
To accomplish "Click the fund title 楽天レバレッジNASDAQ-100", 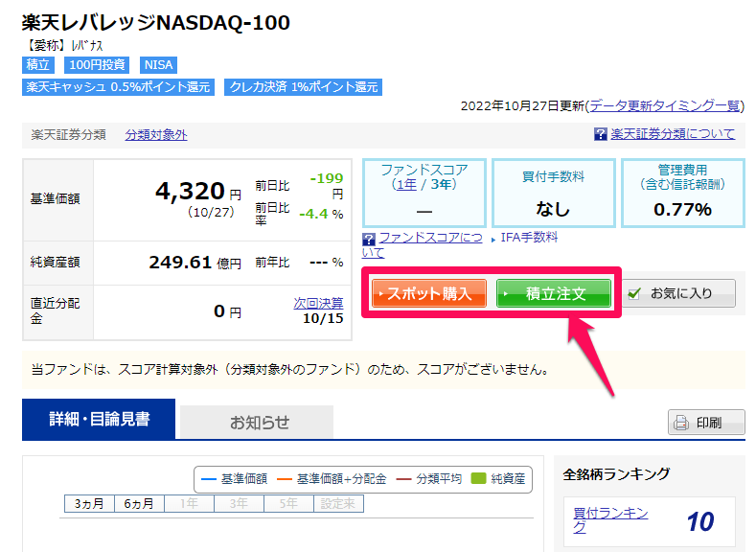I will [156, 23].
